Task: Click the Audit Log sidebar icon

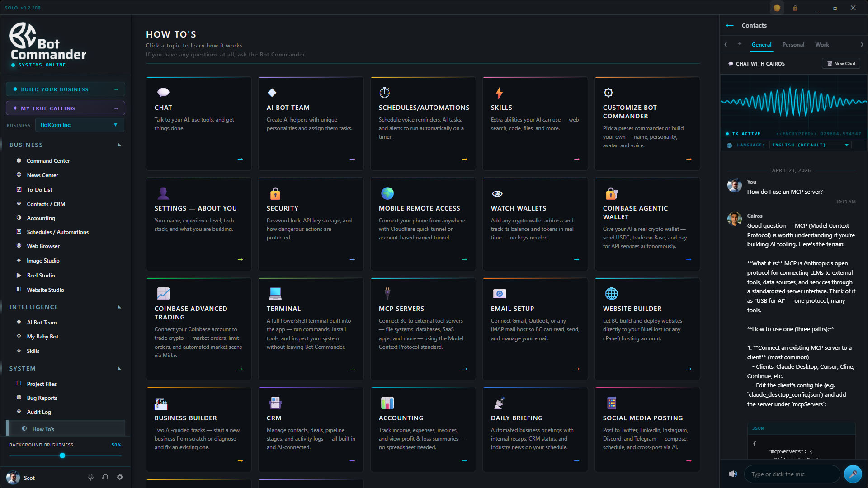Action: pos(19,412)
